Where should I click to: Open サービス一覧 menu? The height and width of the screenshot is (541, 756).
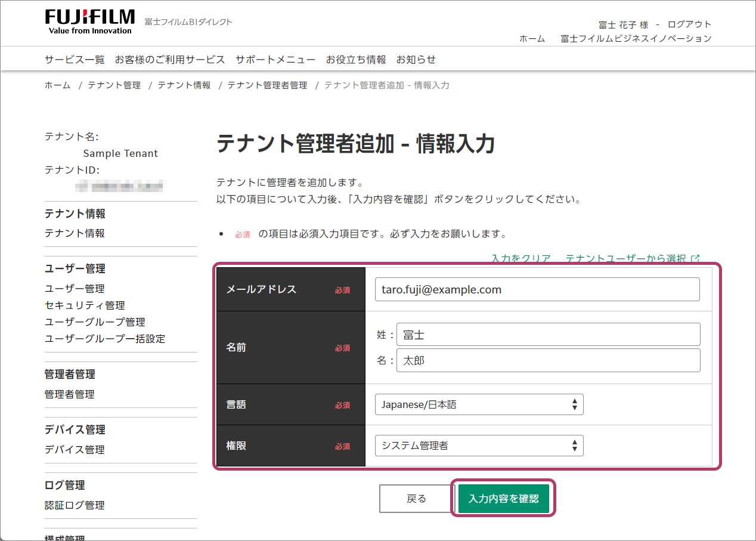75,60
